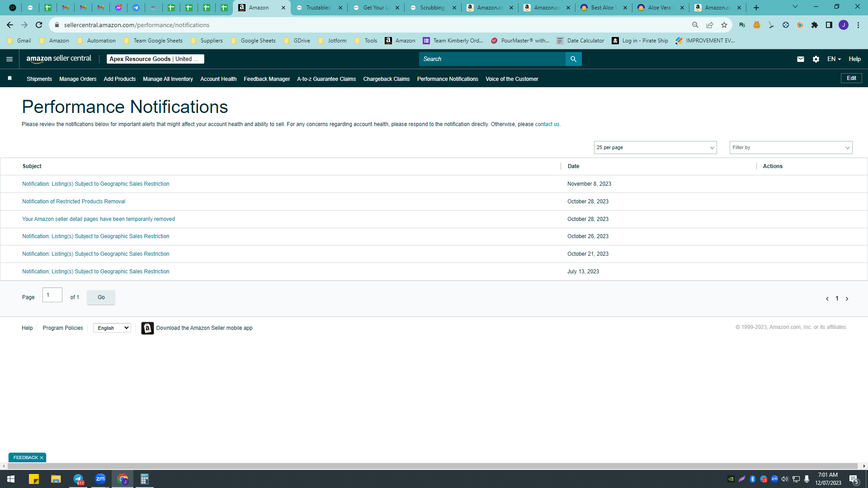Open File Explorer from the taskbar
Image resolution: width=868 pixels, height=488 pixels.
[56, 479]
